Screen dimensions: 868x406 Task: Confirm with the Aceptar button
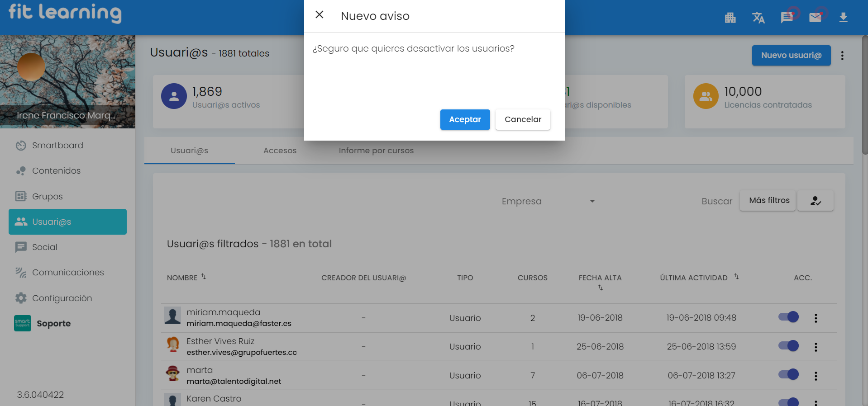pos(465,119)
